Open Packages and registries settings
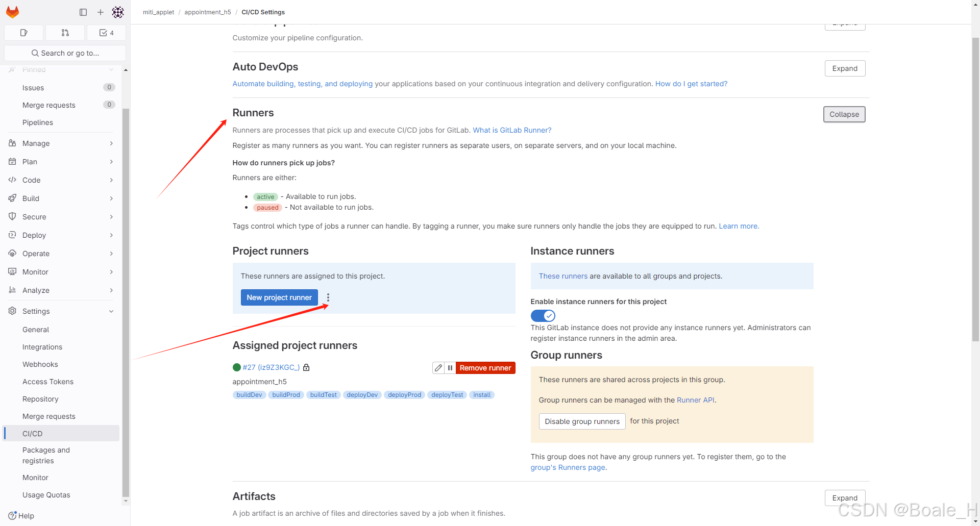Image resolution: width=980 pixels, height=526 pixels. click(x=61, y=456)
